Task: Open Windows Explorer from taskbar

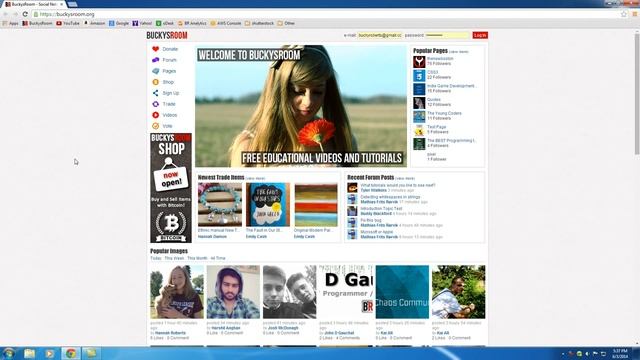Action: 29,353
